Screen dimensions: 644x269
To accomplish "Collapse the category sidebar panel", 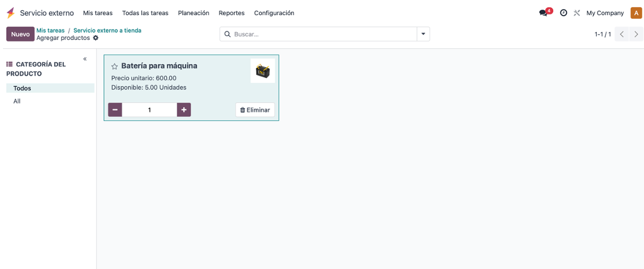I will 85,59.
